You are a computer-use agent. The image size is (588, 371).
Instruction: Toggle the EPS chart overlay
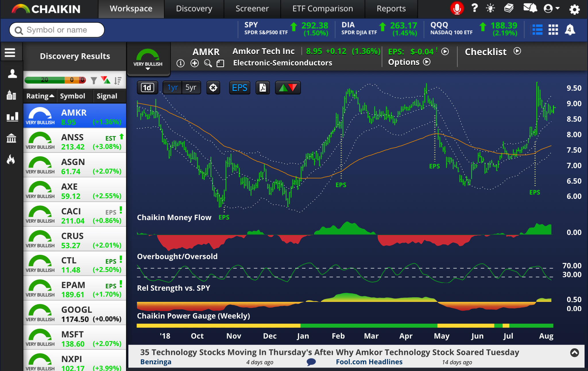tap(239, 88)
